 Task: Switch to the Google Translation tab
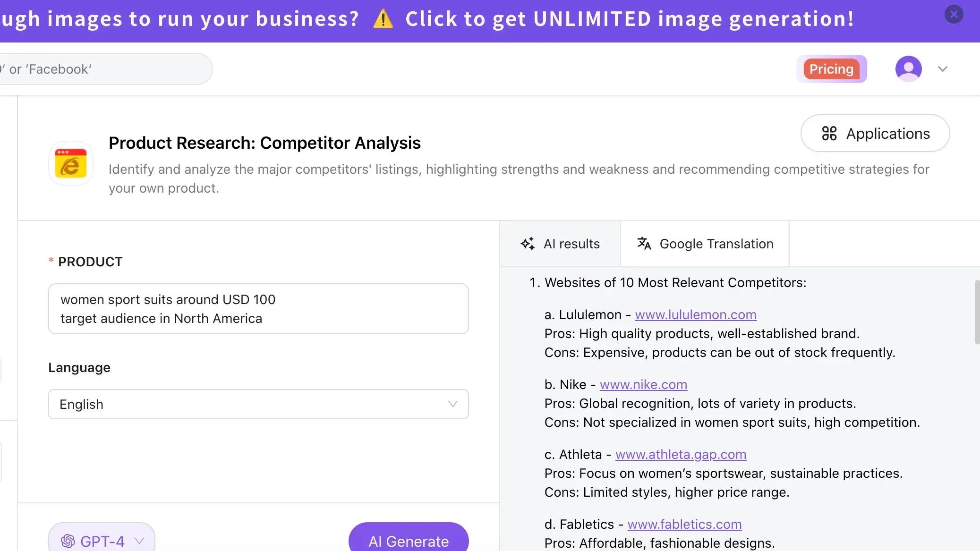pyautogui.click(x=705, y=244)
